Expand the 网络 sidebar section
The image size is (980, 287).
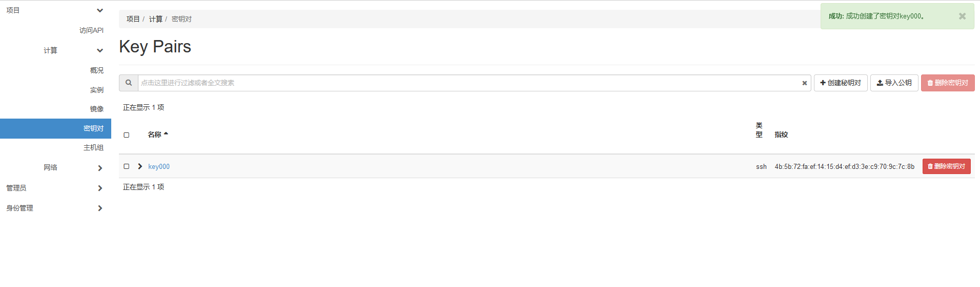coord(100,168)
